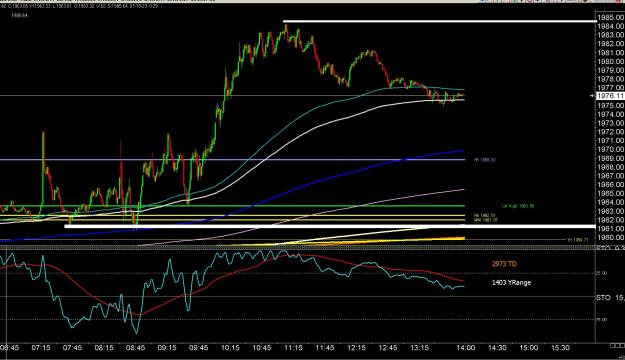Select the lavender horizontal line near 1969
Viewport: 625px width, 360px height.
click(232, 160)
